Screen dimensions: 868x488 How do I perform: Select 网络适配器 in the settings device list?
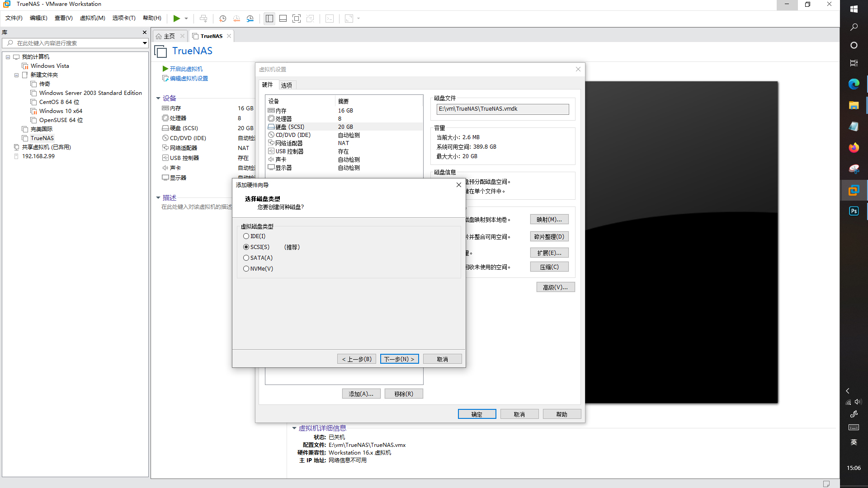344,143
